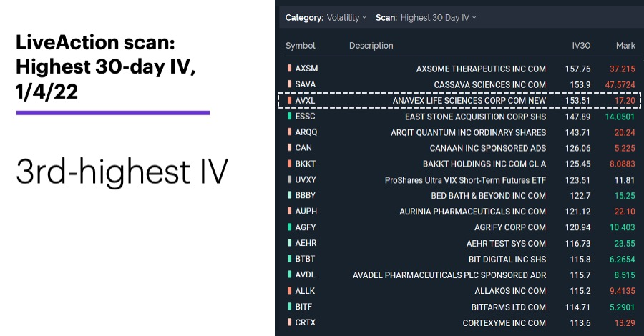Click the green indicator bar beside AGFY
This screenshot has width=644, height=336.
point(290,227)
